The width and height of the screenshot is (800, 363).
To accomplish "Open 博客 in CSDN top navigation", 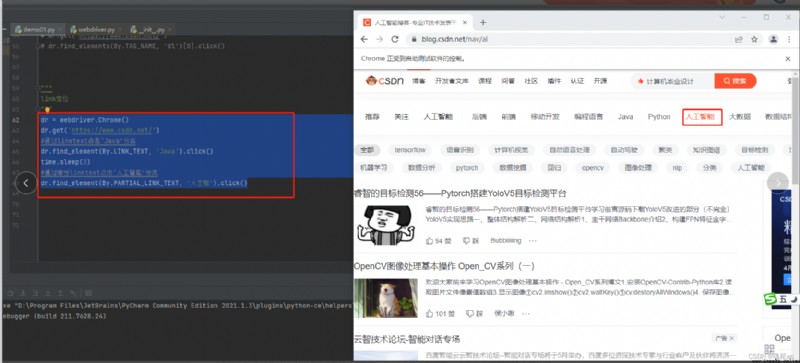I will (419, 81).
